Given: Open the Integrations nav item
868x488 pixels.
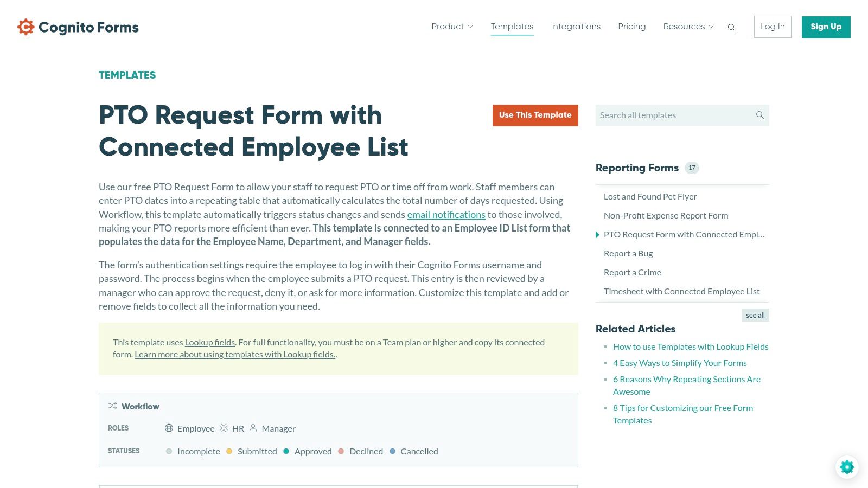Looking at the screenshot, I should pyautogui.click(x=575, y=27).
